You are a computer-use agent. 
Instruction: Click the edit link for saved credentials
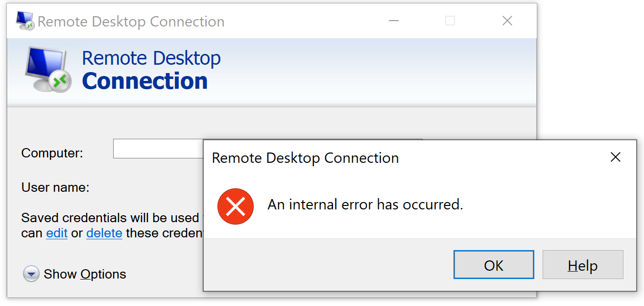coord(56,233)
